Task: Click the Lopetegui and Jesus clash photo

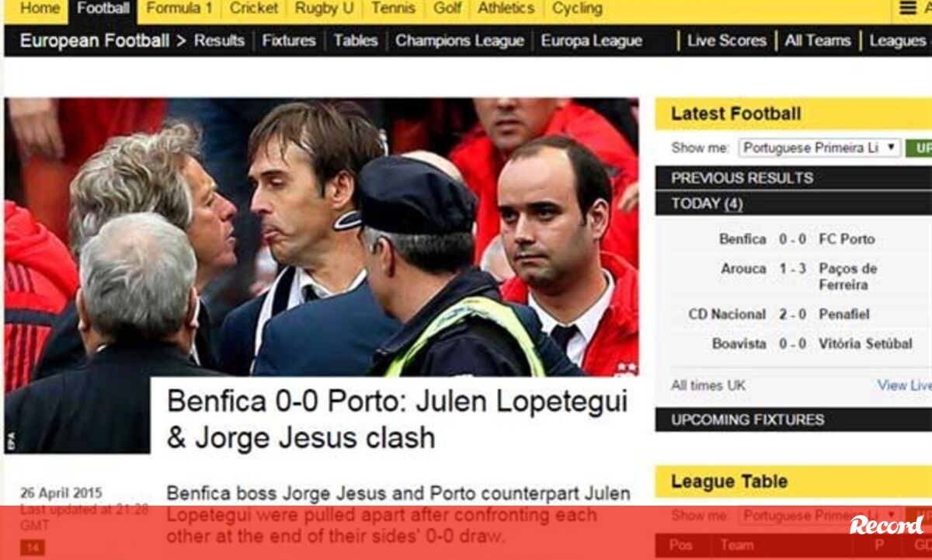Action: [x=322, y=237]
